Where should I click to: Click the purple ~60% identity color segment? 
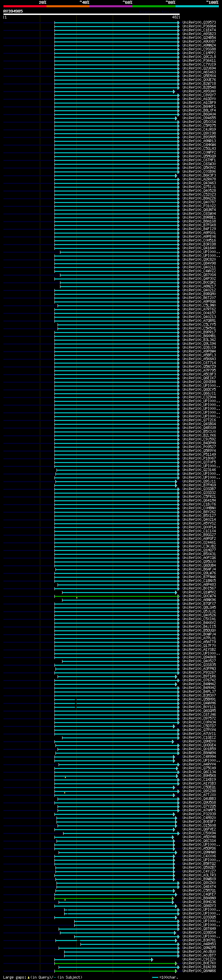point(111,6)
